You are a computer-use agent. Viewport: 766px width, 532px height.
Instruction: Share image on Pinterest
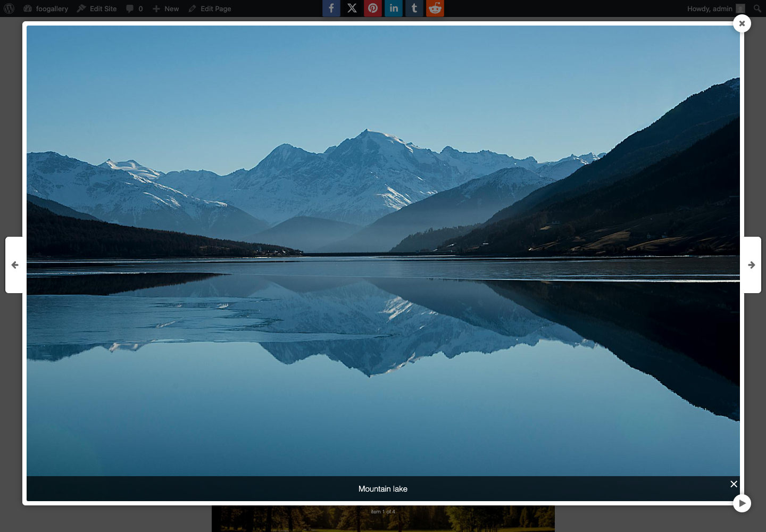[x=373, y=8]
